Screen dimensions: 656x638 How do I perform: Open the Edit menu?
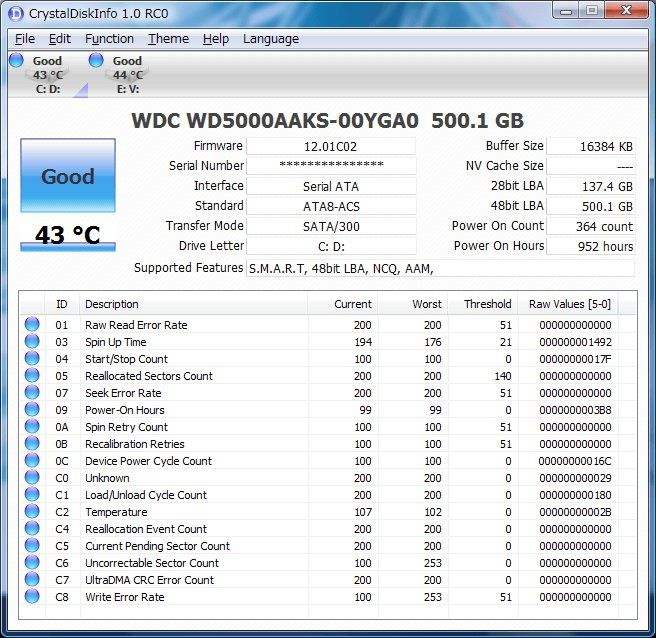tap(60, 39)
